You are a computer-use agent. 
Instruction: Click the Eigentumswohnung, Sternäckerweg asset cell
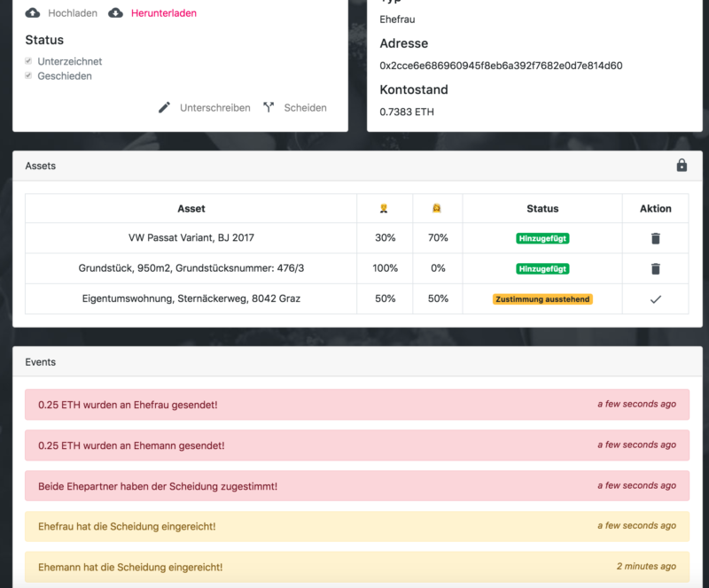click(x=191, y=298)
